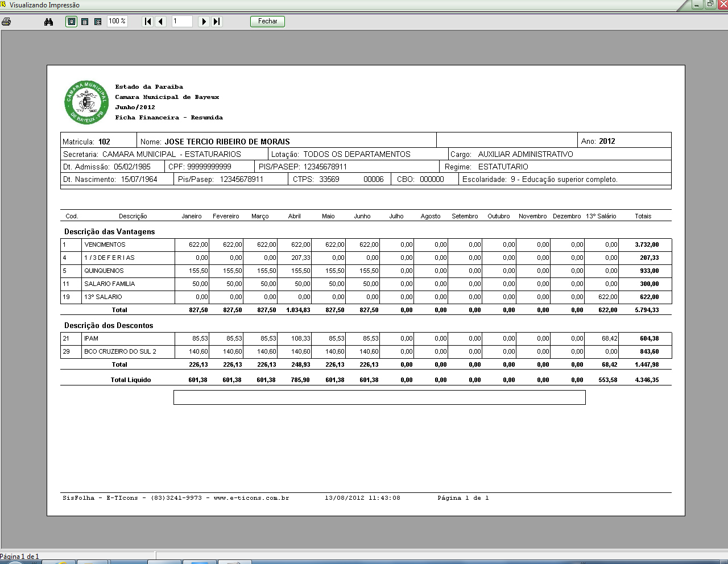Screen dimensions: 728x564
Task: Click the printer icon to print the report
Action: click(x=6, y=22)
